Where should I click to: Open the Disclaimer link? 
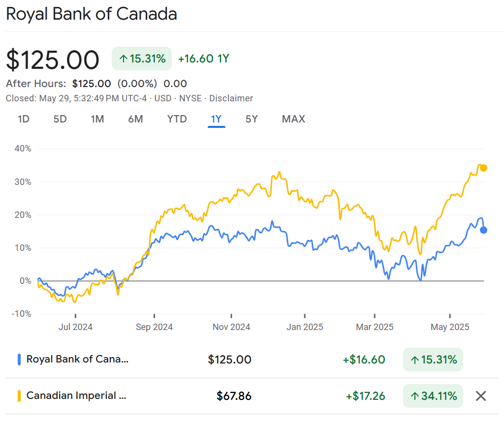click(231, 98)
